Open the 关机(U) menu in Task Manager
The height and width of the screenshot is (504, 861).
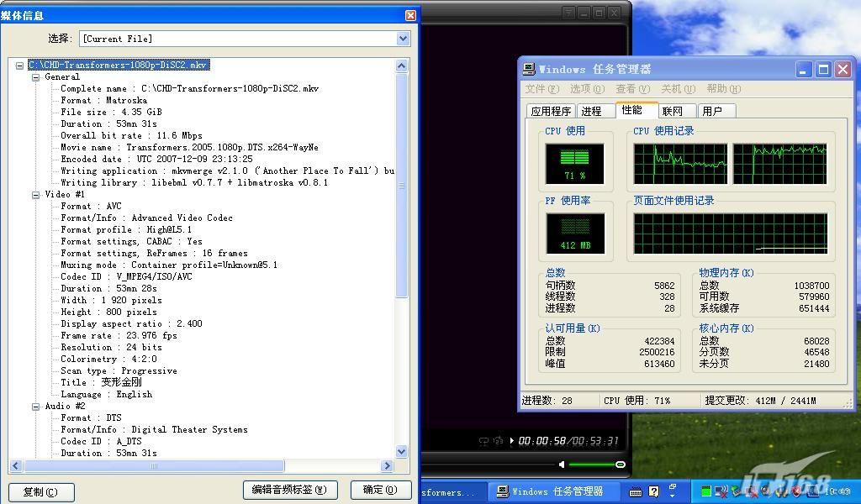pos(679,89)
